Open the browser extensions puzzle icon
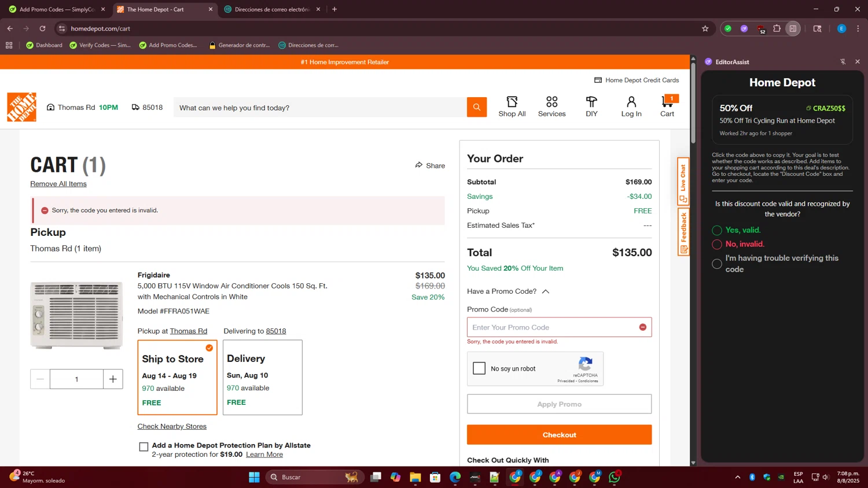The image size is (868, 488). click(777, 28)
